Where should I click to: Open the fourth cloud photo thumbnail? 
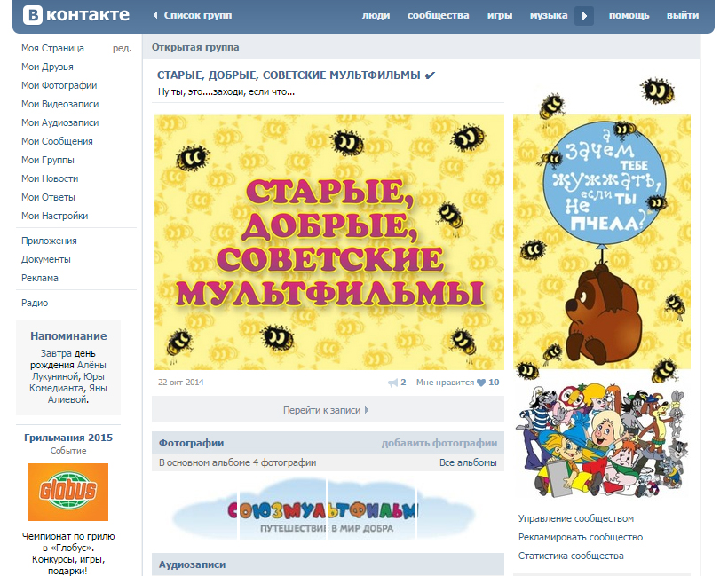click(447, 509)
